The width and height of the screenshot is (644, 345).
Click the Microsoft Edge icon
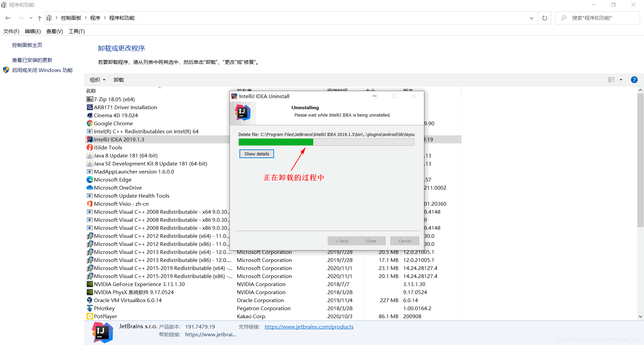[90, 180]
